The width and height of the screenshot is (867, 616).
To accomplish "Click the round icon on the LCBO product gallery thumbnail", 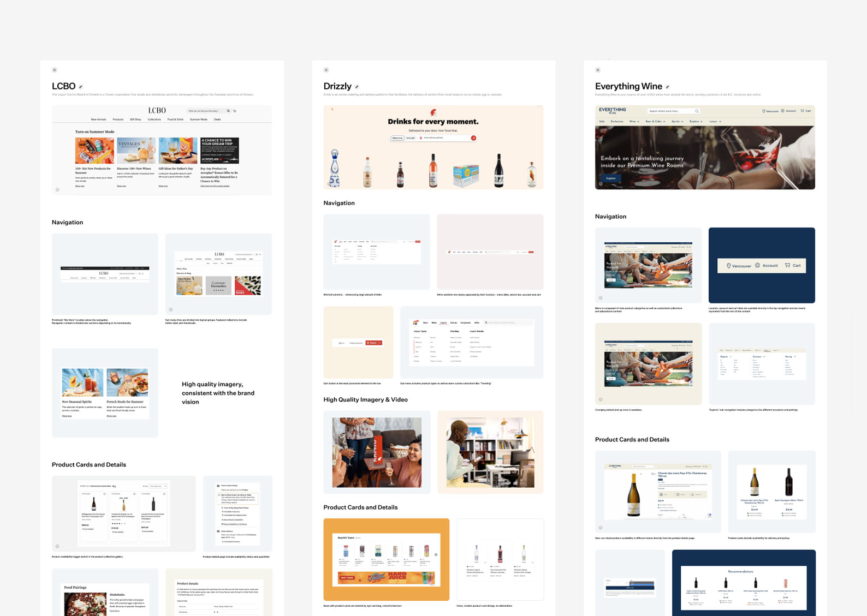I will point(57,546).
